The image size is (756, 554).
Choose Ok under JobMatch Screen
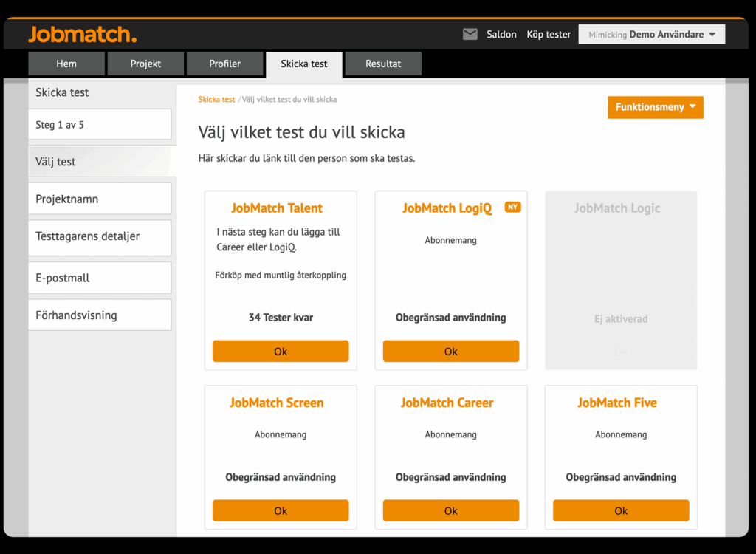click(x=281, y=510)
